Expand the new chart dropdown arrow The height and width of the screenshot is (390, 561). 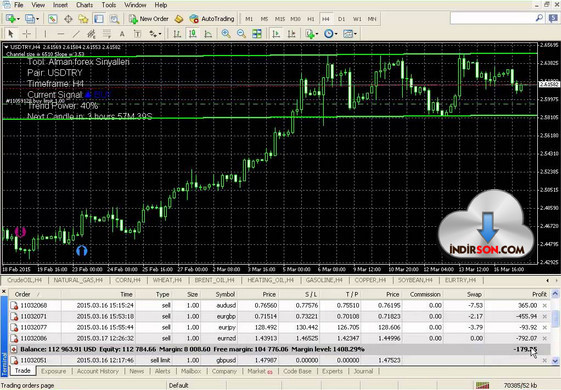click(x=18, y=19)
